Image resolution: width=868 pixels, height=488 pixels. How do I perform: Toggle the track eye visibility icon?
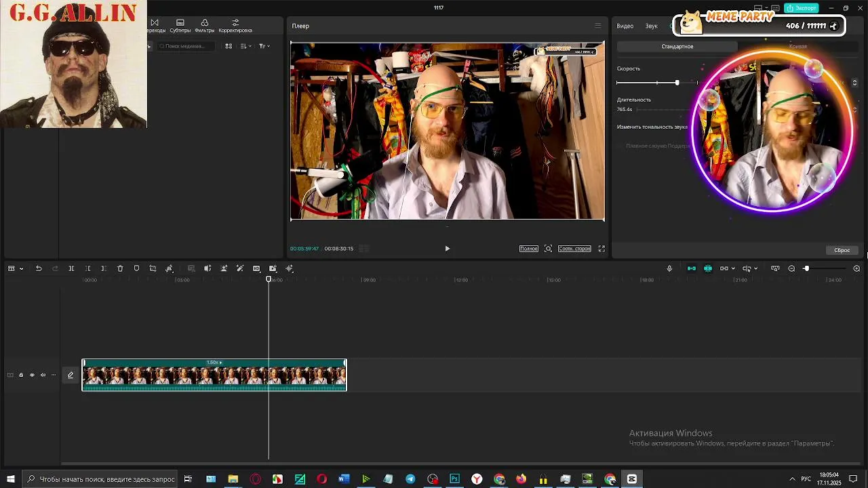[32, 375]
